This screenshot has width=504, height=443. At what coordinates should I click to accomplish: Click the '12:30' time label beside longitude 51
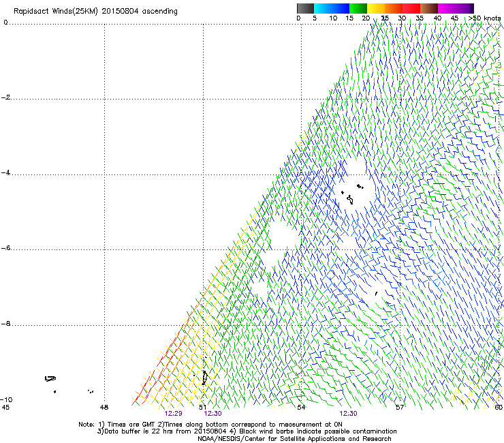[212, 414]
